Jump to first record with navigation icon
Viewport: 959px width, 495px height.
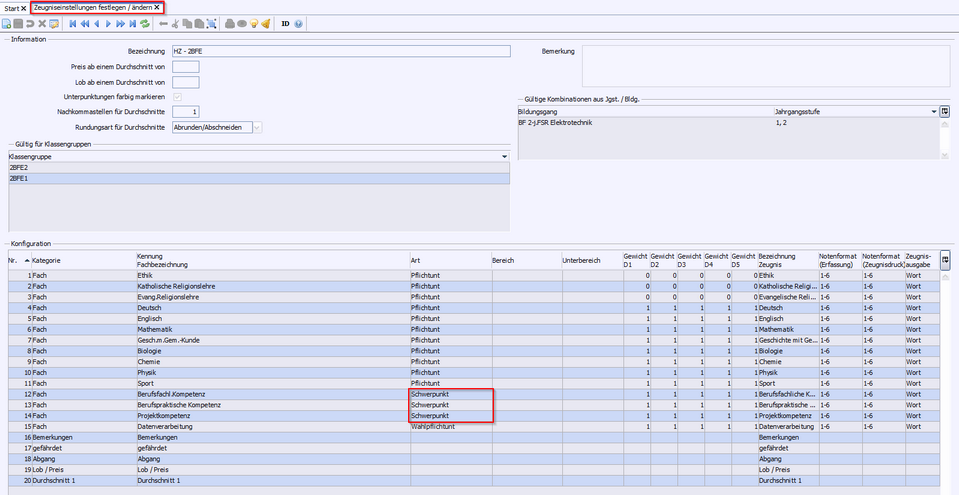tap(73, 23)
